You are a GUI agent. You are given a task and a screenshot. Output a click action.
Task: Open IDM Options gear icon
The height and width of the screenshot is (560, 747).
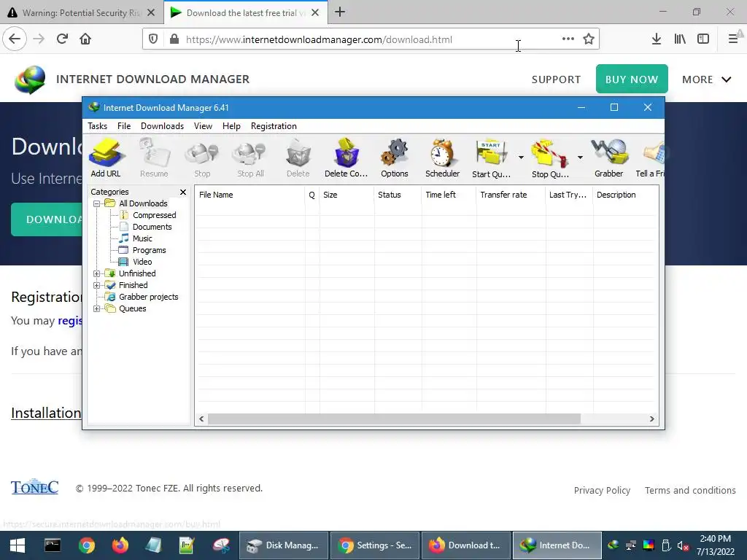[395, 158]
